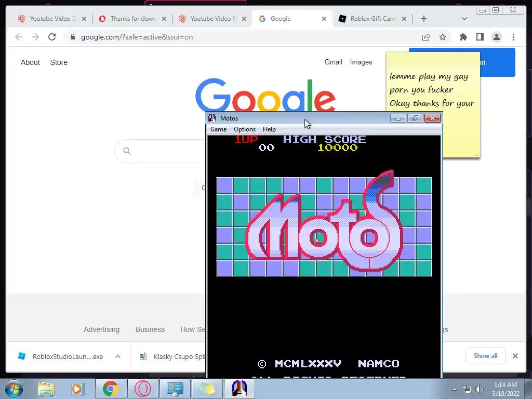The width and height of the screenshot is (532, 399).
Task: Open Chrome profile avatar
Action: (496, 37)
